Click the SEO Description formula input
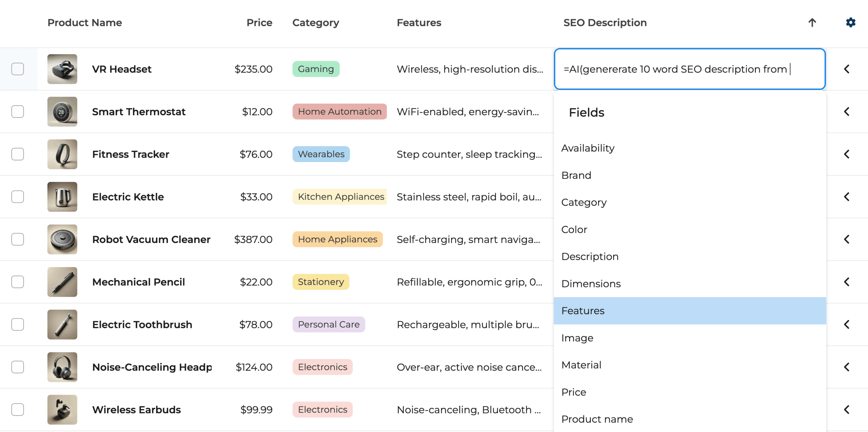Viewport: 868px width, 432px height. point(689,69)
